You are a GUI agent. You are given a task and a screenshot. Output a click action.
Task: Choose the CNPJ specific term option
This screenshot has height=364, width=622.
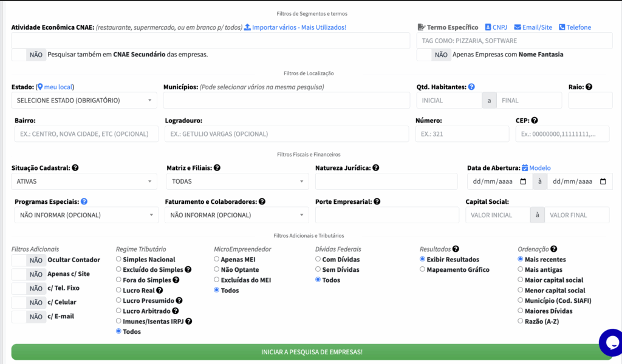(x=496, y=27)
